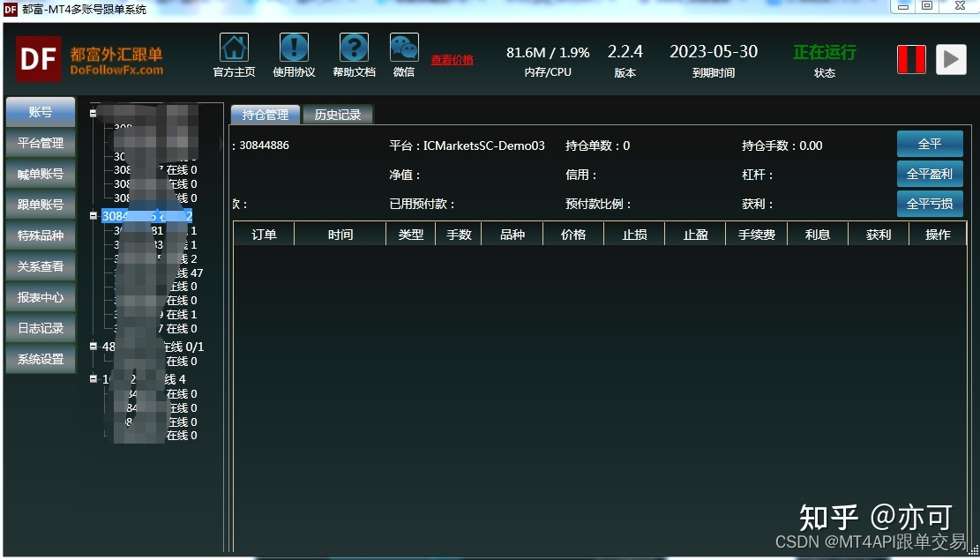Close the 都富 window
980x560 pixels.
click(960, 6)
